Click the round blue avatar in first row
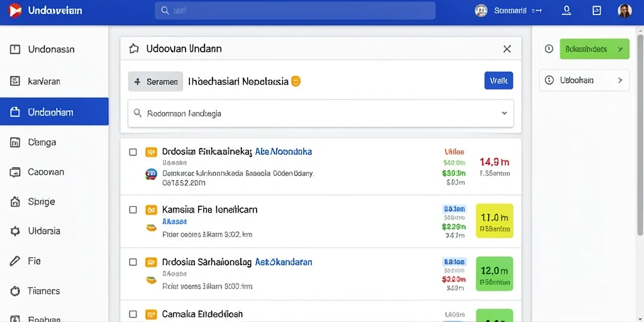Screen dimensions: 644x322 click(151, 174)
